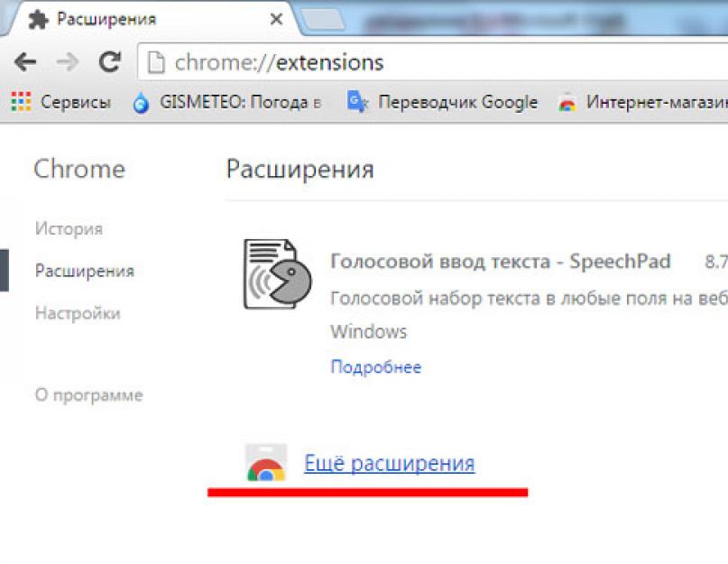The height and width of the screenshot is (564, 728).
Task: Close the Расширения tab
Action: [276, 19]
